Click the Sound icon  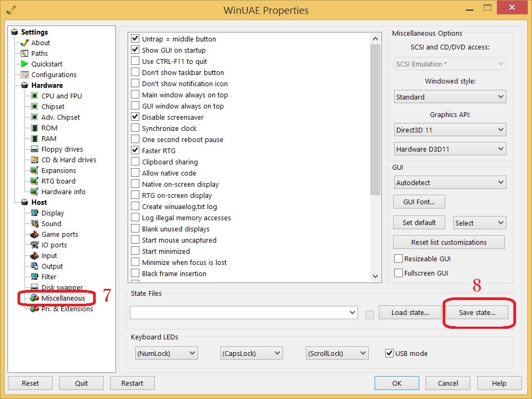click(34, 223)
